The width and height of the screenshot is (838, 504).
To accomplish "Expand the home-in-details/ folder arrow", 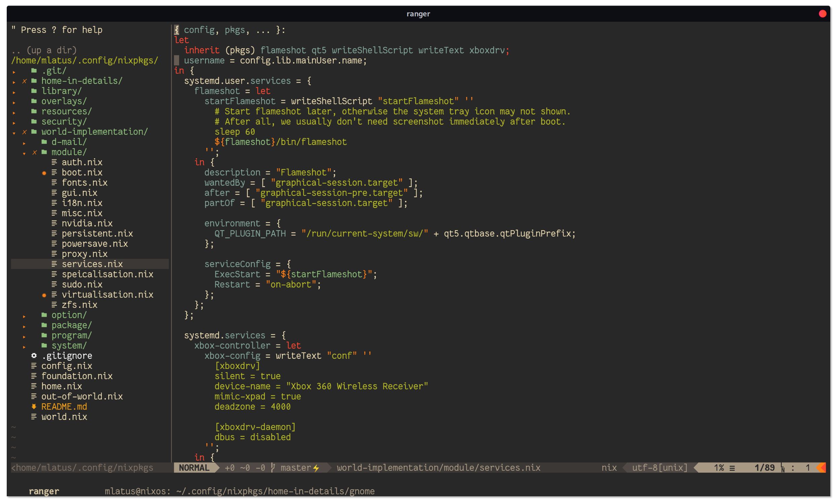I will point(14,82).
